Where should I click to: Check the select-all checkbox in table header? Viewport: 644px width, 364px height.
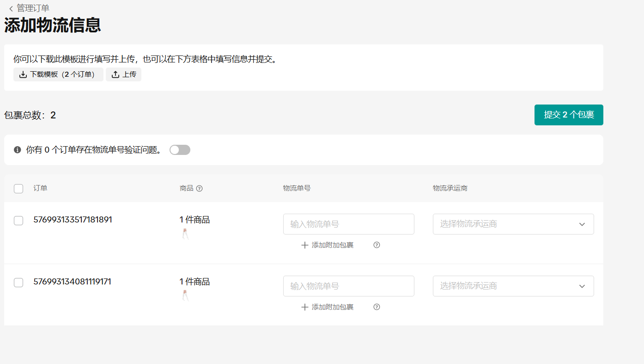point(18,189)
